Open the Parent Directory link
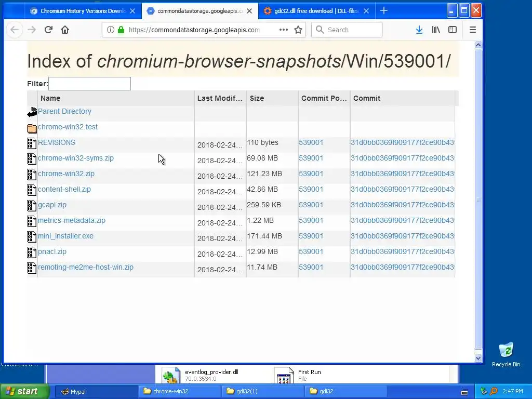The width and height of the screenshot is (532, 399). (64, 111)
